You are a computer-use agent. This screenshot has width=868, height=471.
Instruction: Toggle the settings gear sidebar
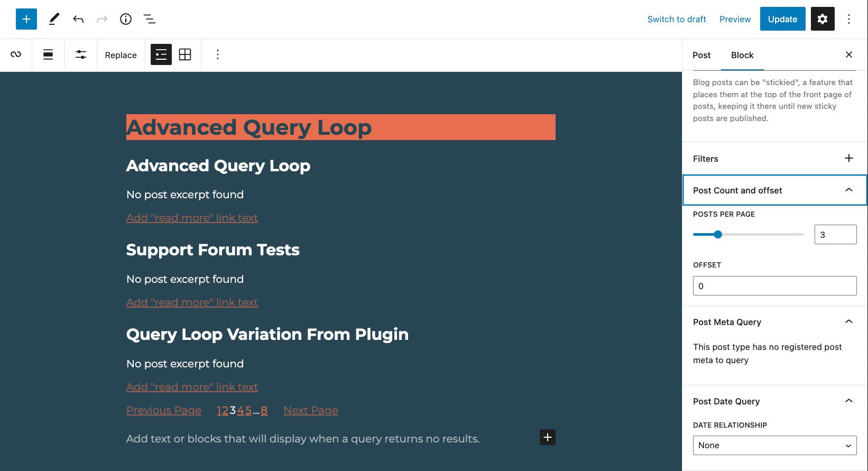[x=823, y=19]
